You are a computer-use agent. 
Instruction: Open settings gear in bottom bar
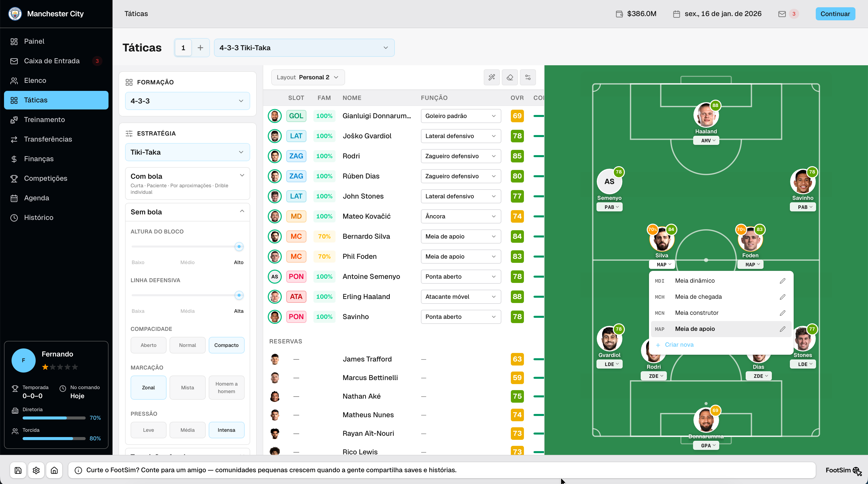point(36,470)
